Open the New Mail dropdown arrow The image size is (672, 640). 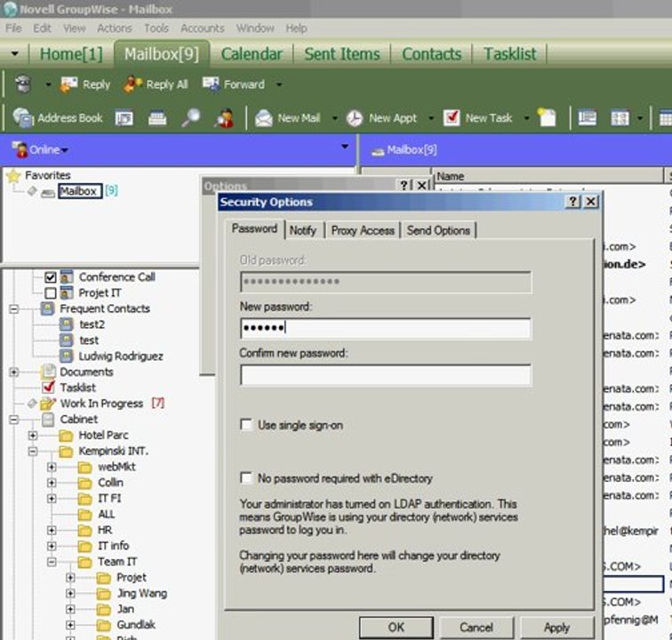point(334,118)
